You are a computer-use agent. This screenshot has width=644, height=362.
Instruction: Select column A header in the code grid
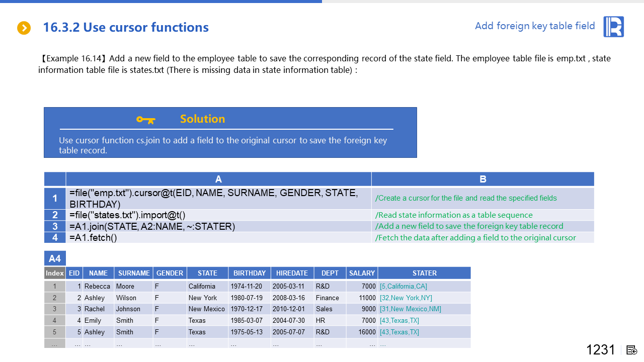coord(218,179)
